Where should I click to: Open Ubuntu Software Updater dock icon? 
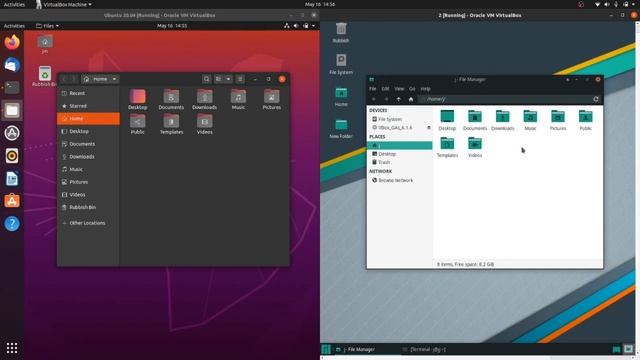click(x=12, y=133)
